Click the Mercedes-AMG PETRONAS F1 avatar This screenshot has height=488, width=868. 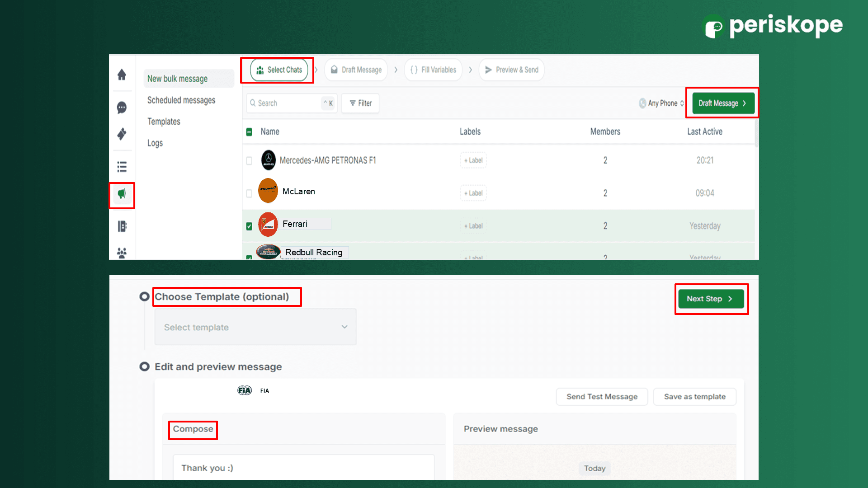pyautogui.click(x=269, y=160)
